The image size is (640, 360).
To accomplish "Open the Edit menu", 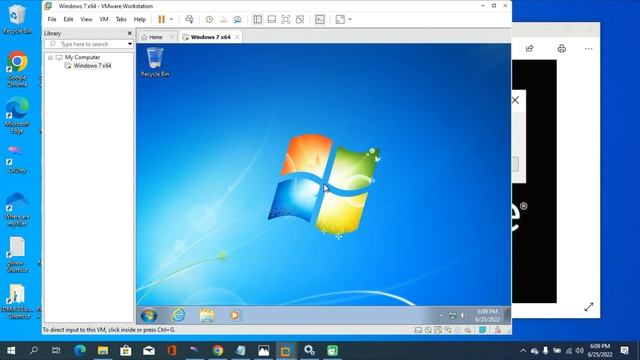I will point(68,19).
